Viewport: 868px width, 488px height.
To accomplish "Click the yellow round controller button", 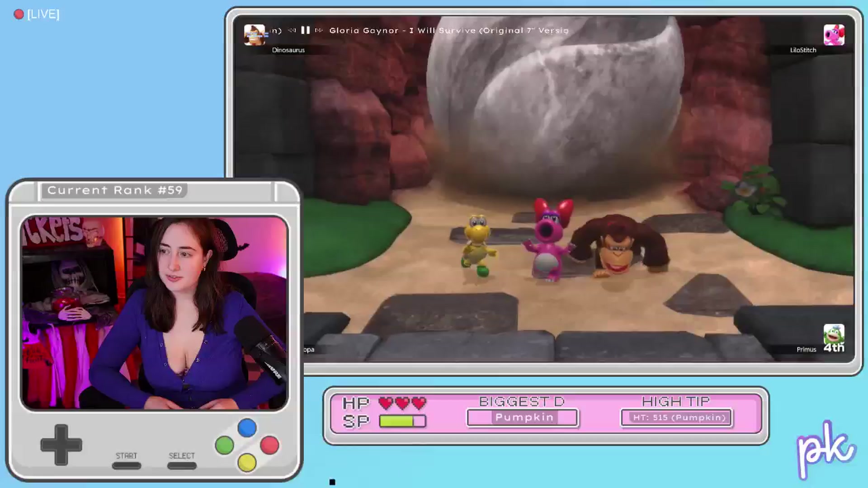I will click(247, 463).
